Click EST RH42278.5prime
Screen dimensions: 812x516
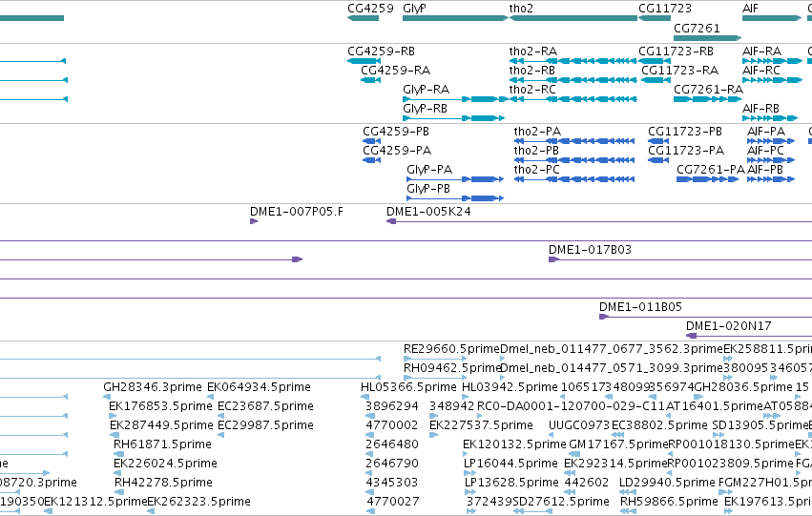tap(119, 492)
